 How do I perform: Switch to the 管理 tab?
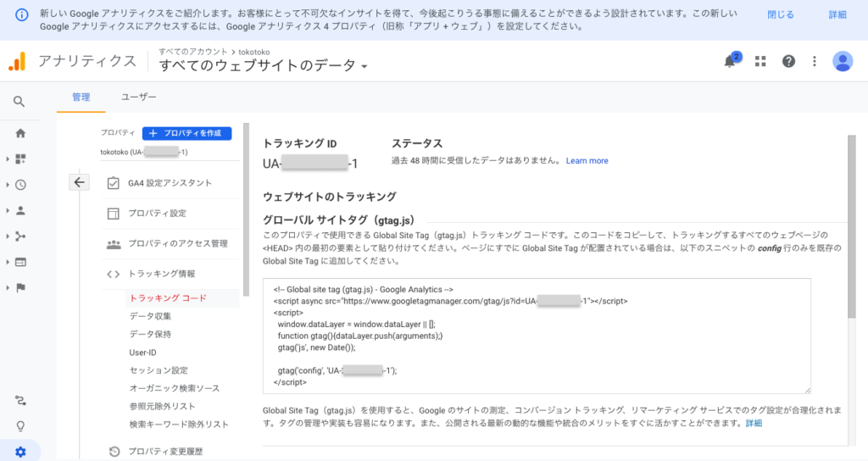pyautogui.click(x=81, y=97)
